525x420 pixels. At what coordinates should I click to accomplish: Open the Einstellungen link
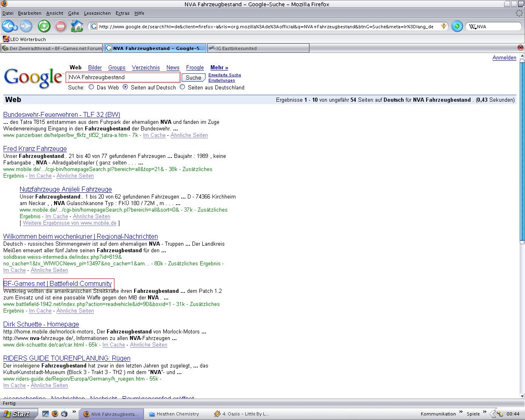click(x=221, y=80)
